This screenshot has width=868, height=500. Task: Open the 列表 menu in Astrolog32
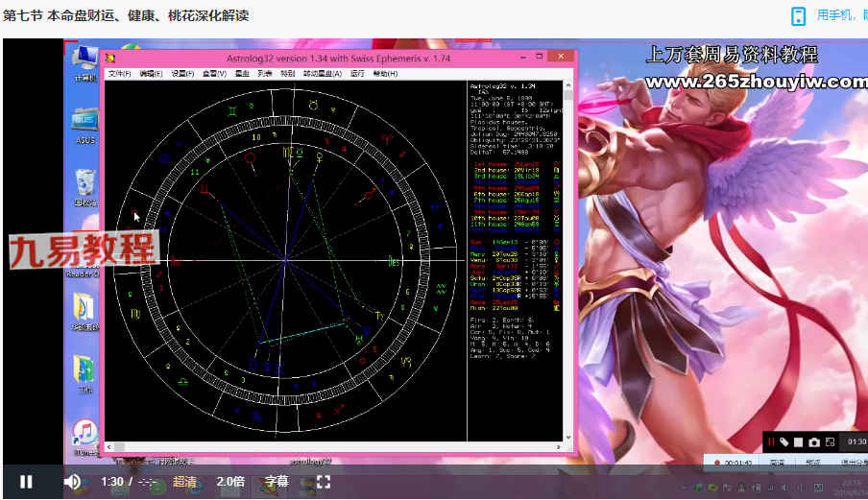click(x=265, y=74)
